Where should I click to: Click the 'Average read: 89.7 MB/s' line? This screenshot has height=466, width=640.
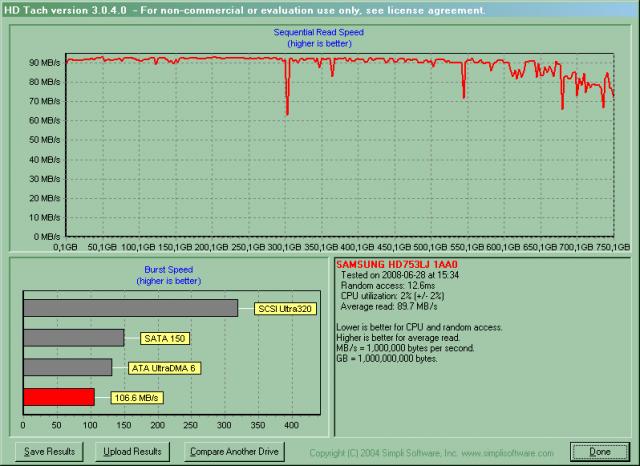click(389, 307)
